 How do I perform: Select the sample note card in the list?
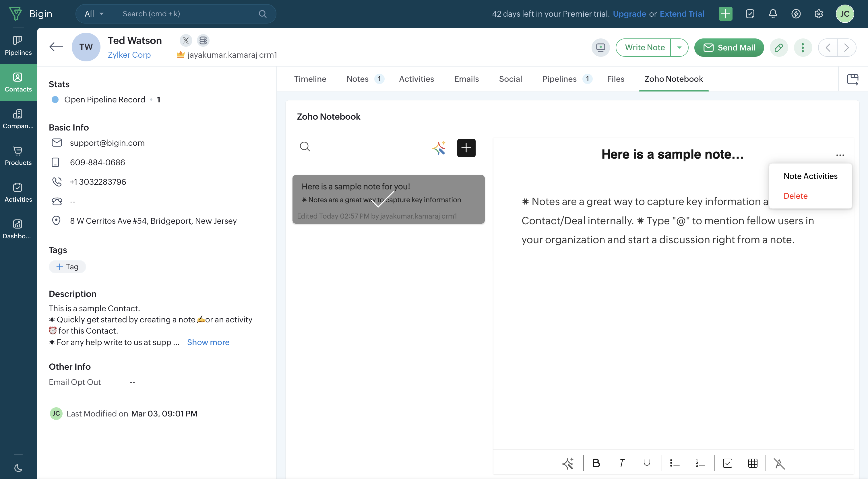388,199
